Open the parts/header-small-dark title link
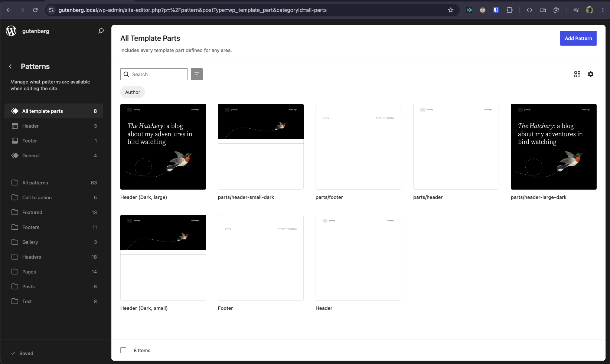 coord(246,197)
